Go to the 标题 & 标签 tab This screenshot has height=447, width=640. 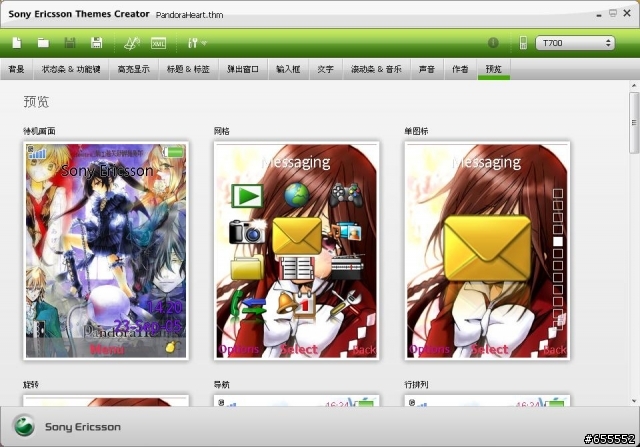(188, 69)
